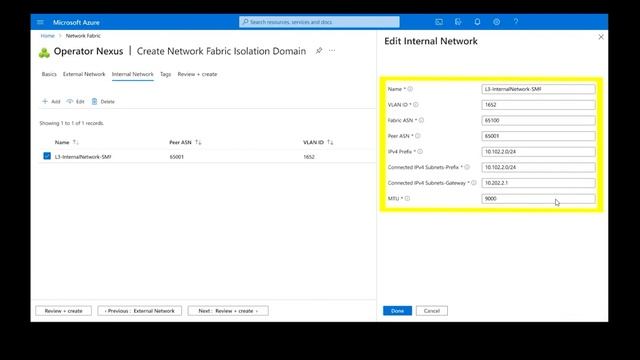Click the IPv4 Prefix input field
The width and height of the screenshot is (640, 360).
tap(538, 151)
